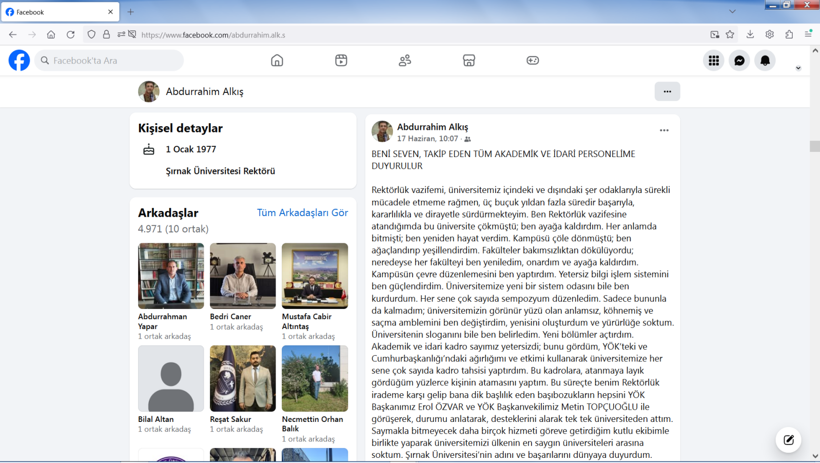Open post options three-dot menu

point(664,130)
